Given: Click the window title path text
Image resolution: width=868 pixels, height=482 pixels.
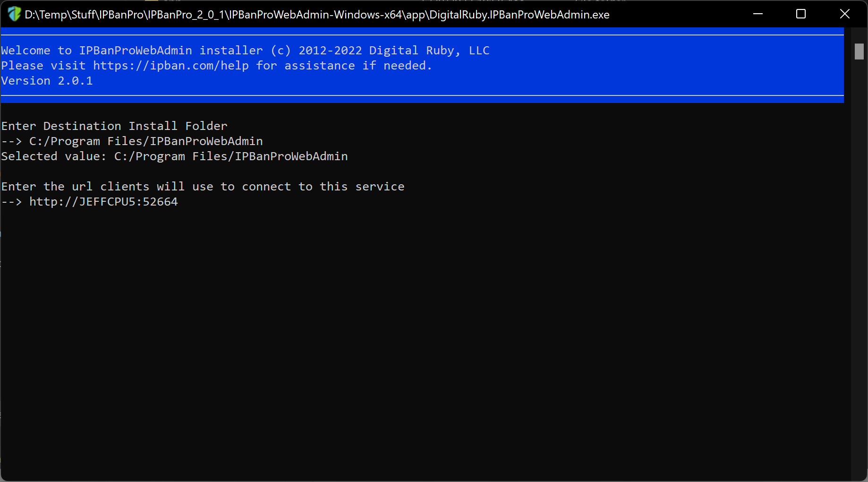Looking at the screenshot, I should tap(317, 15).
